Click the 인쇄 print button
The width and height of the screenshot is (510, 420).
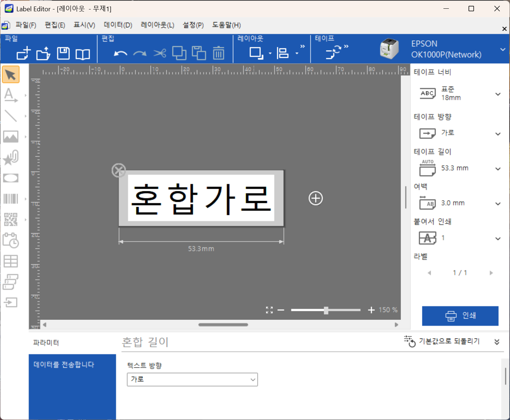tap(460, 316)
